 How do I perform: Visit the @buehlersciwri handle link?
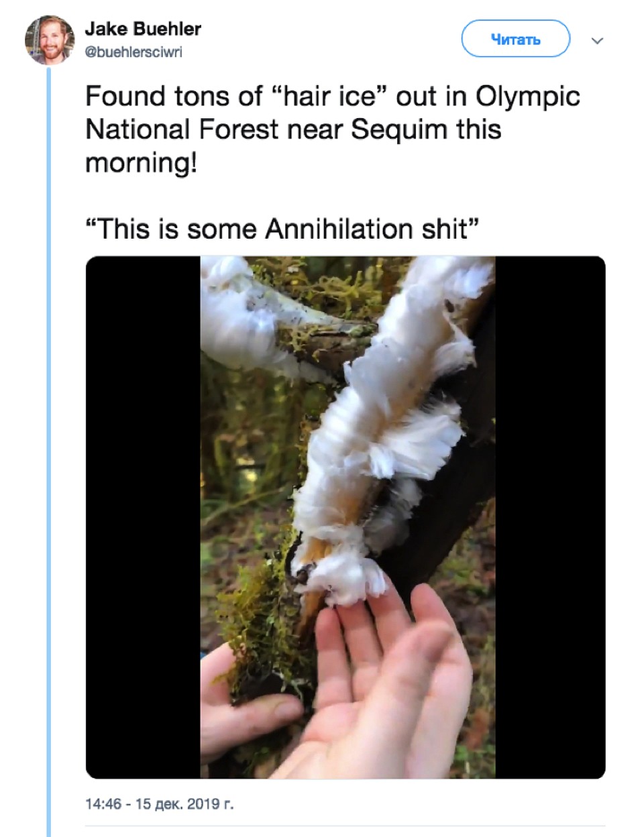coord(133,52)
